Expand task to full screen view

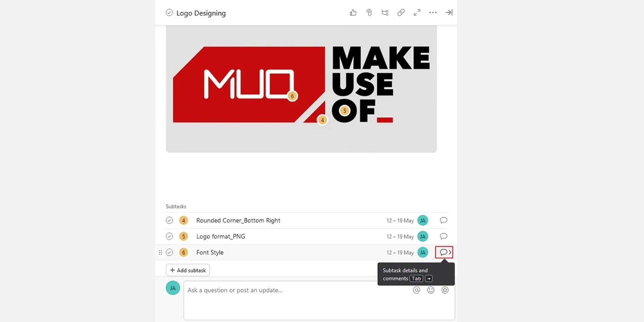click(x=417, y=13)
